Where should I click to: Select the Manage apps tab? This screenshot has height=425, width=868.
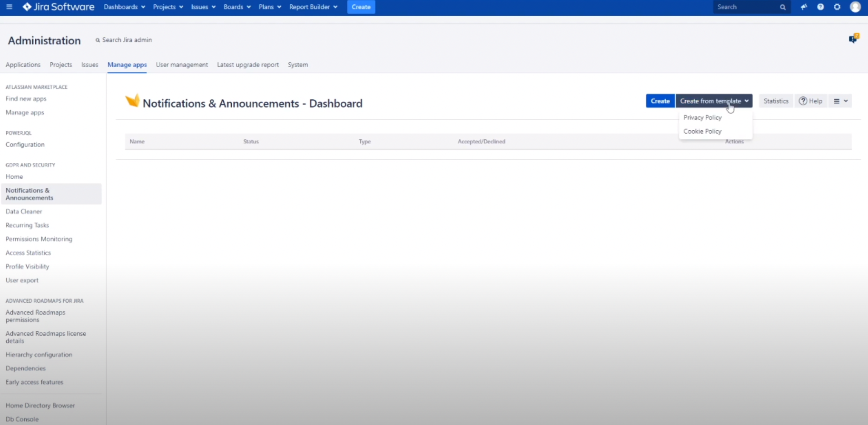click(127, 65)
